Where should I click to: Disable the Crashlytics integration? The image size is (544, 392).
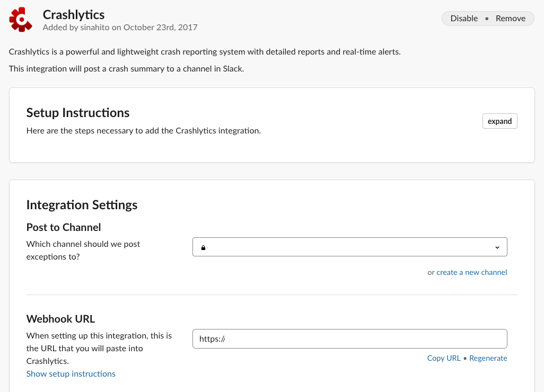464,19
